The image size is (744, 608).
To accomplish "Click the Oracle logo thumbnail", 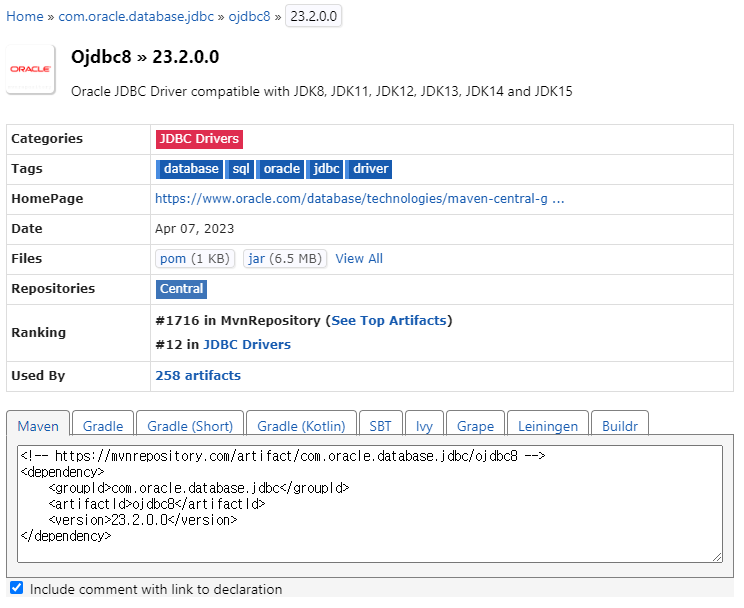I will pos(31,69).
